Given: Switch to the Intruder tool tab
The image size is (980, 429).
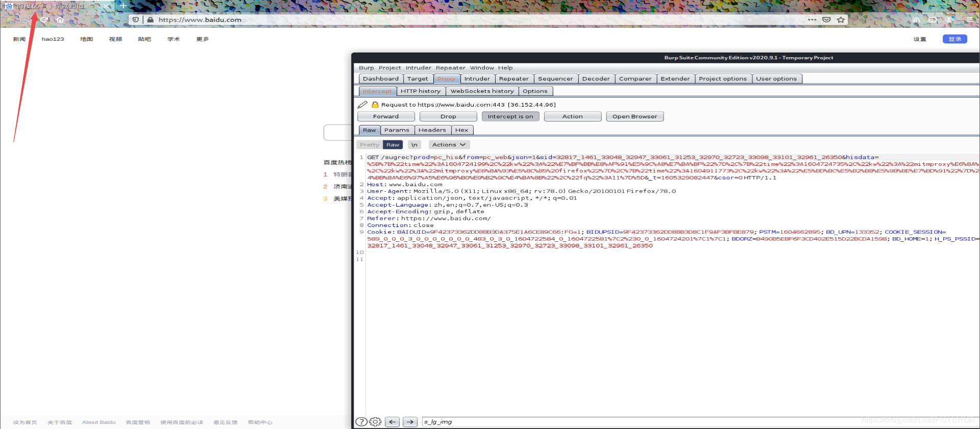Looking at the screenshot, I should 477,79.
